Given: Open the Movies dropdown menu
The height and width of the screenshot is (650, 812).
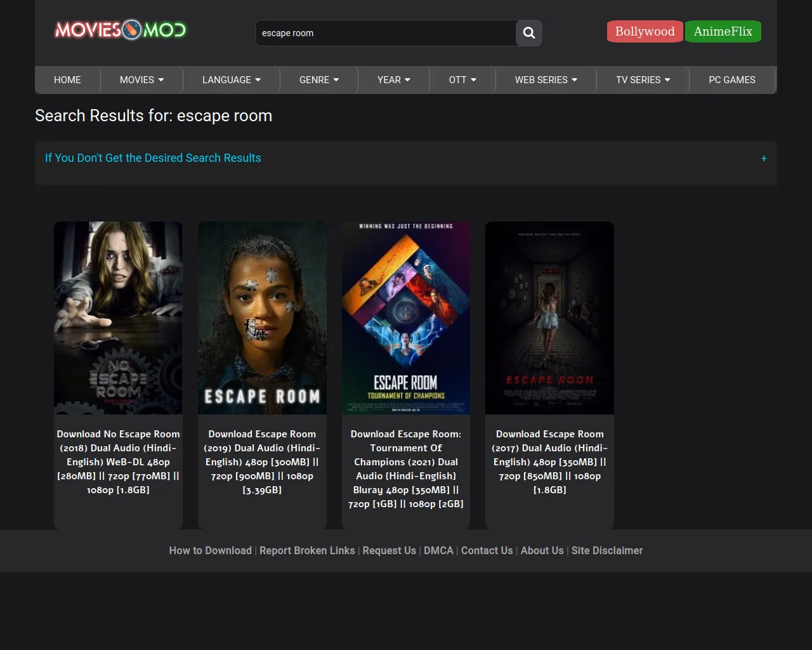Looking at the screenshot, I should click(141, 80).
